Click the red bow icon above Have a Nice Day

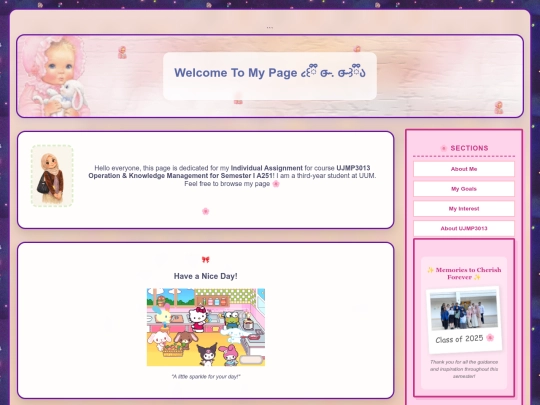(206, 259)
